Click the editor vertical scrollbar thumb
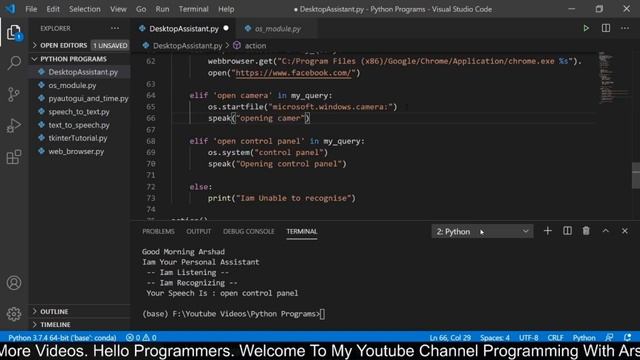 tap(636, 175)
